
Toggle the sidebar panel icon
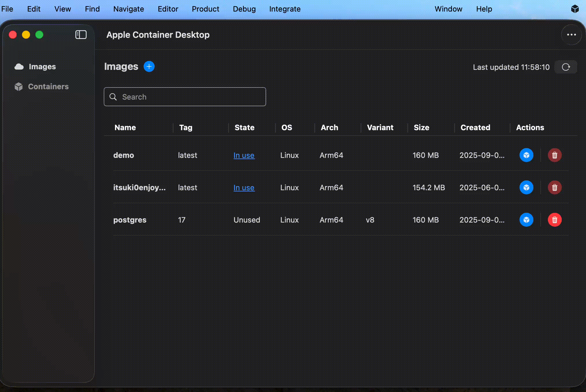[x=81, y=35]
